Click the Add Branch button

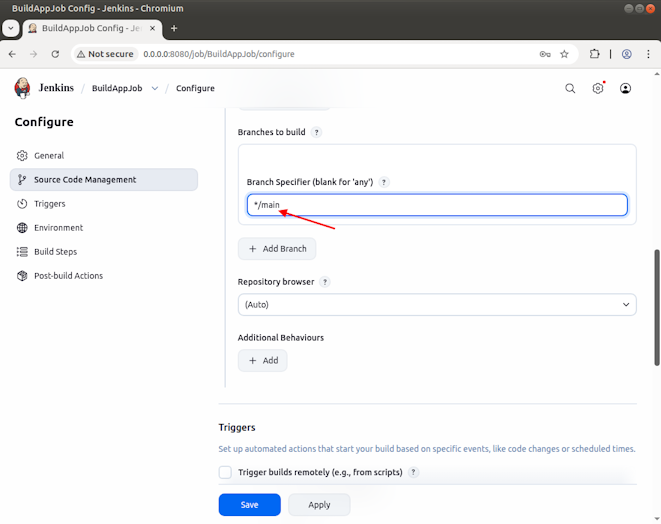click(x=277, y=248)
